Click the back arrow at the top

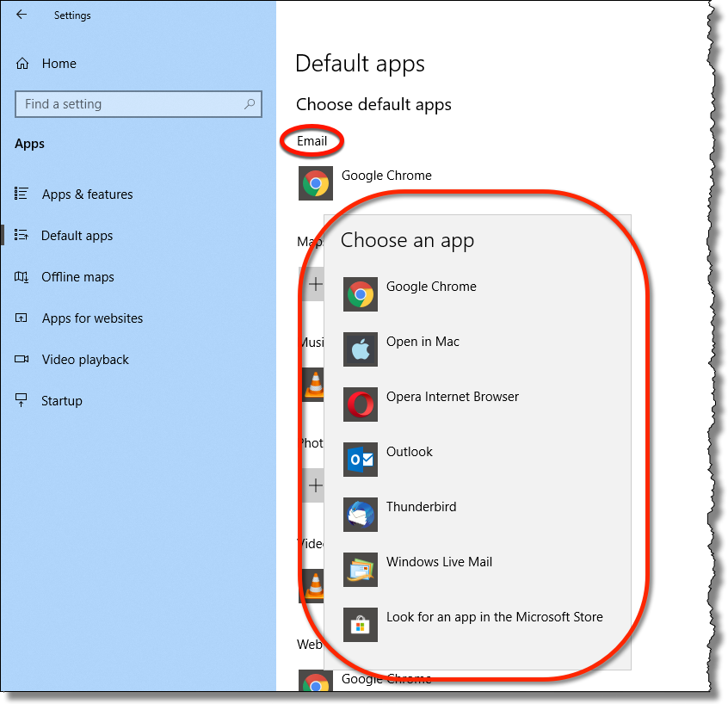point(22,15)
